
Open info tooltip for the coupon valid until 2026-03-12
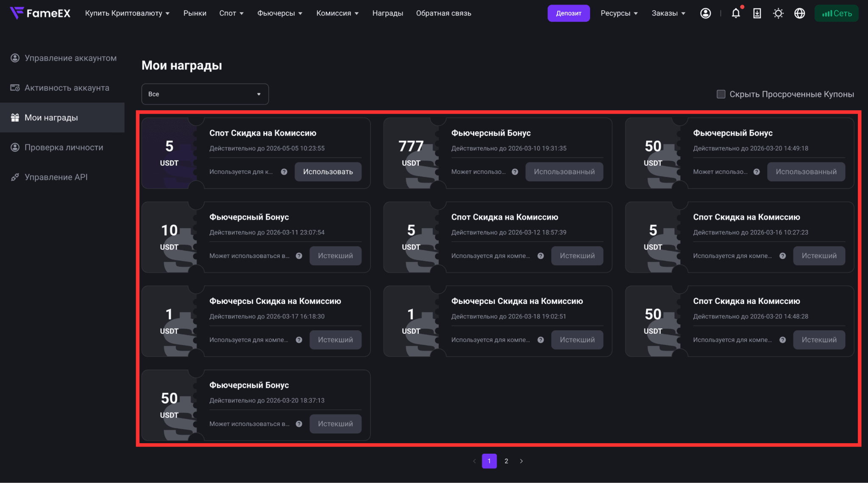pyautogui.click(x=540, y=256)
